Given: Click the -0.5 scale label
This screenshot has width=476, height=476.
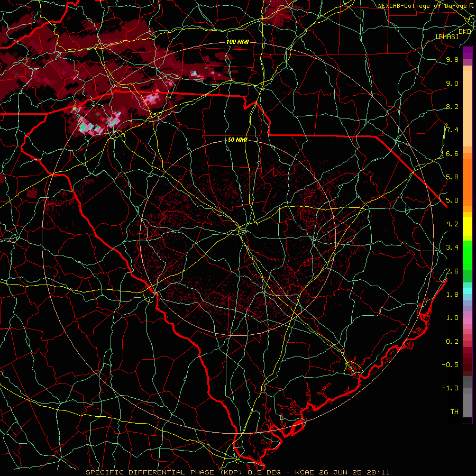Looking at the screenshot, I should pyautogui.click(x=450, y=364).
